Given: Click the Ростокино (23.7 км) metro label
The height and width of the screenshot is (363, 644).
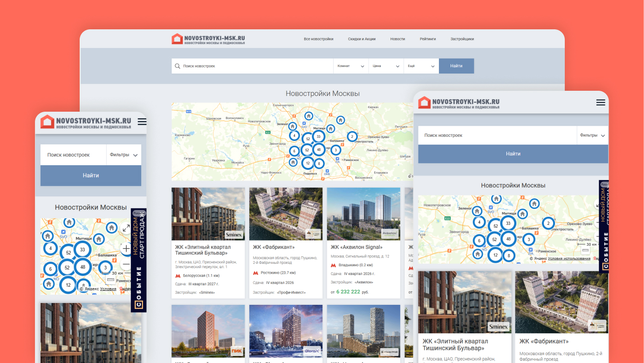Looking at the screenshot, I should (x=278, y=273).
